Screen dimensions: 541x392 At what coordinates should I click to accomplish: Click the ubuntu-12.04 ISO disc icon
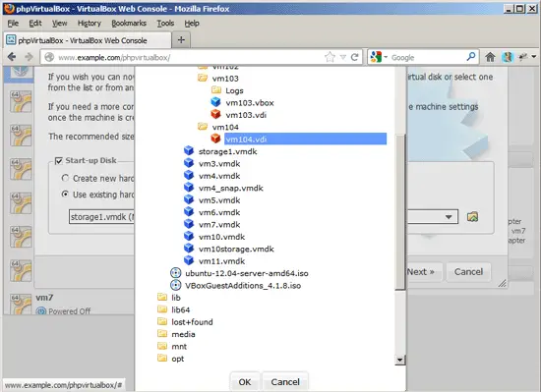point(176,273)
